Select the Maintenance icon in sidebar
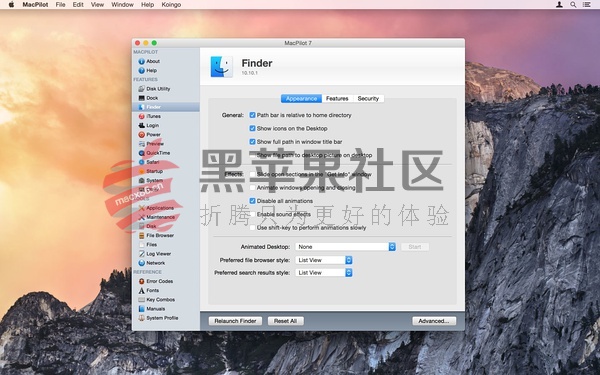The height and width of the screenshot is (375, 600). pos(142,217)
